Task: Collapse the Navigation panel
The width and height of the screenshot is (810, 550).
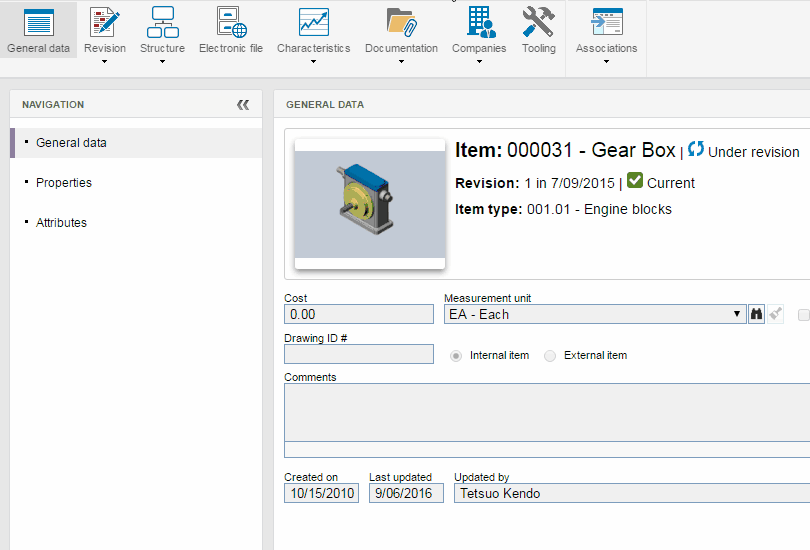Action: [x=243, y=105]
